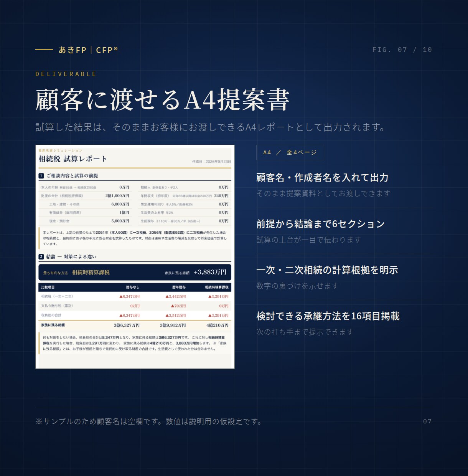468x476 pixels.
Task: Click the page number '07' in footer
Action: coord(427,421)
